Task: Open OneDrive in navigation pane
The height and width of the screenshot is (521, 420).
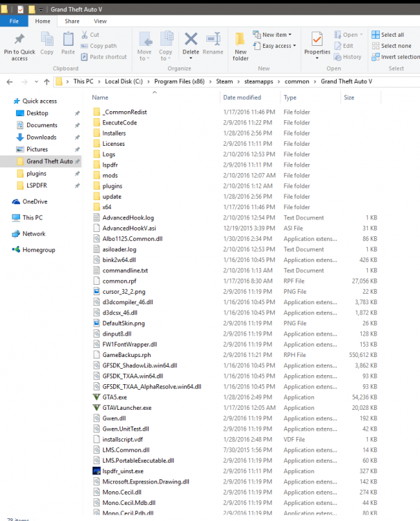Action: [x=31, y=201]
